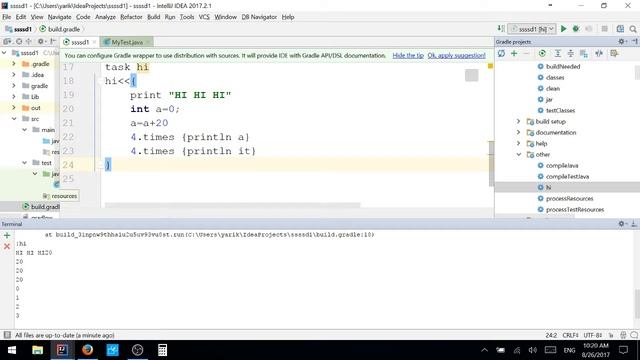
Task: Click the CRLF line separator in the status bar
Action: (570, 335)
